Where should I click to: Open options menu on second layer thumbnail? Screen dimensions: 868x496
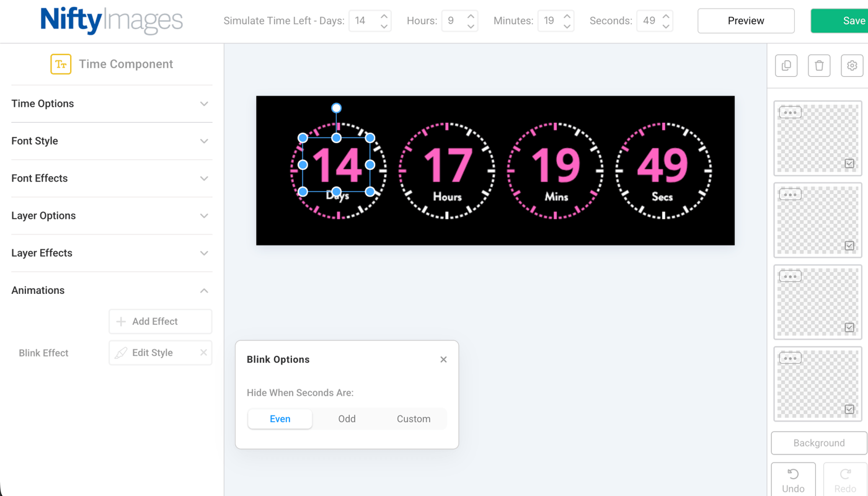click(790, 195)
